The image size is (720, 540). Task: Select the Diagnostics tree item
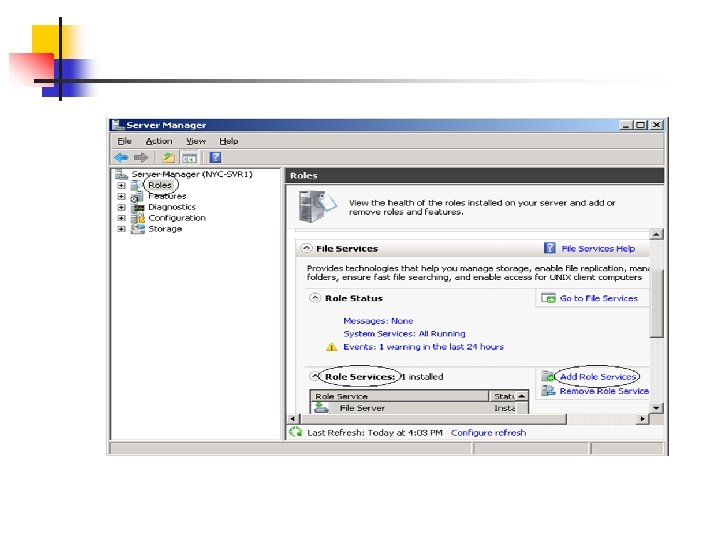point(172,207)
